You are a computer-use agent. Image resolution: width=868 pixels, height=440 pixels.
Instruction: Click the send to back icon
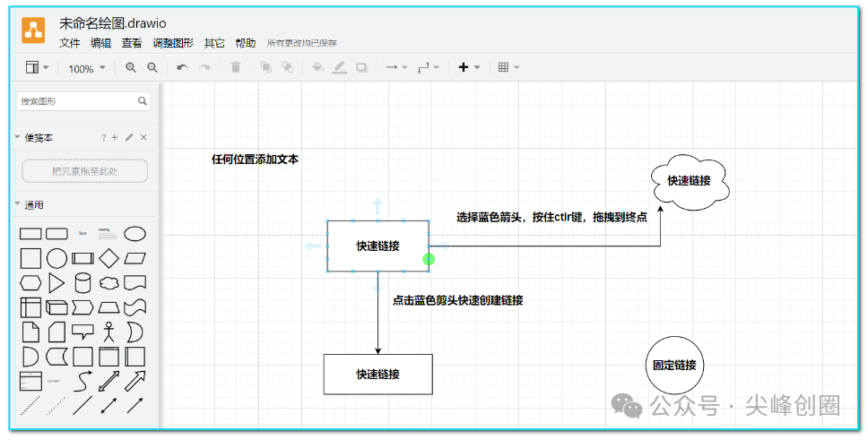tap(287, 67)
